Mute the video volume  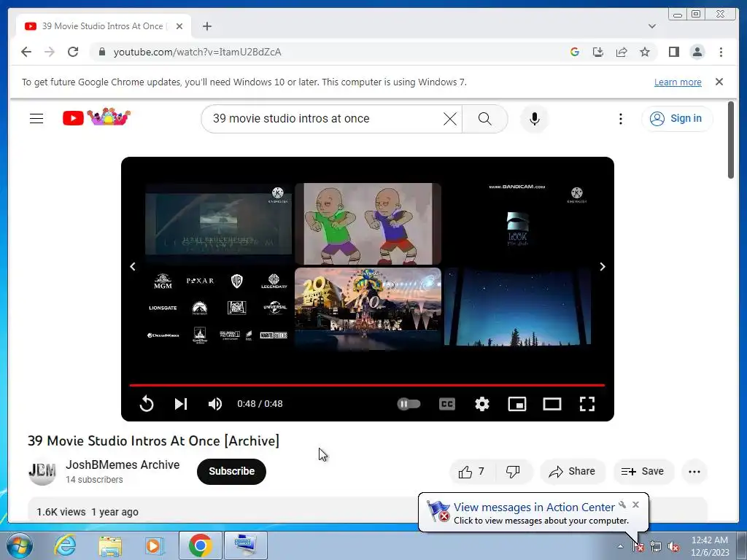pos(215,404)
